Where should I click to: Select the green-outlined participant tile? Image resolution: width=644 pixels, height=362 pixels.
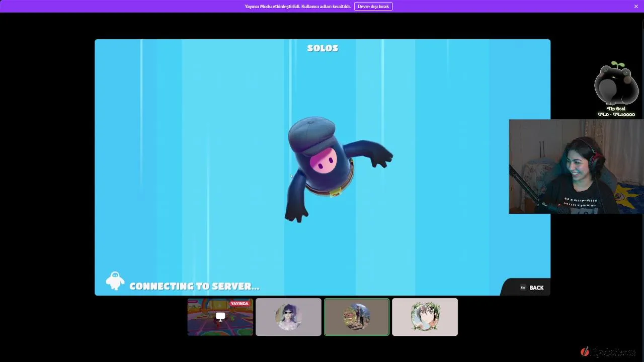[x=357, y=317]
